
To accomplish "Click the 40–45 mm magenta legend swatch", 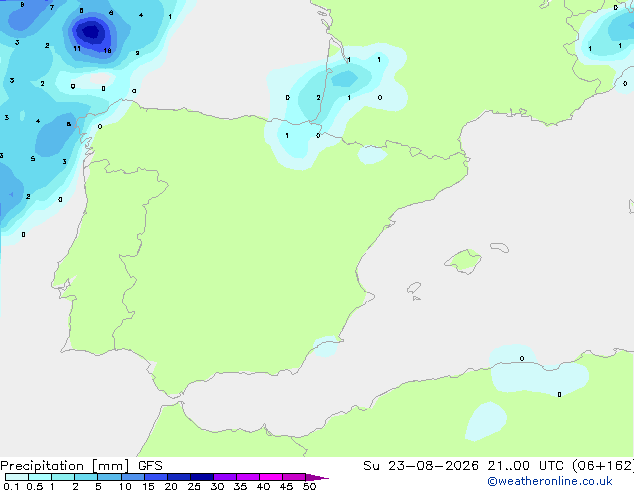I will [x=271, y=477].
